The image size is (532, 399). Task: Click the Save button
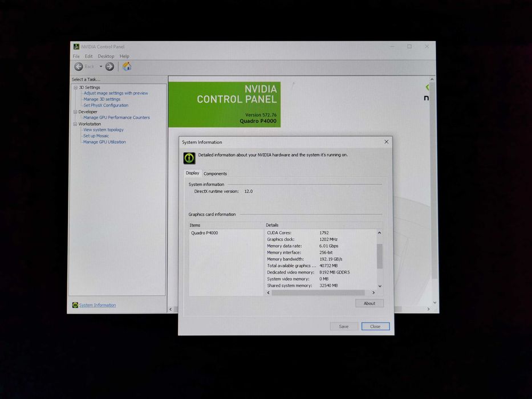(344, 327)
